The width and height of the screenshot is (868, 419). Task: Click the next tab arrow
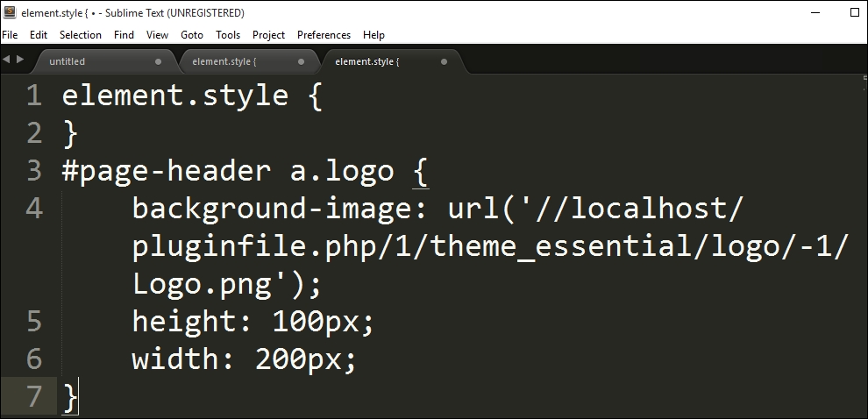point(20,60)
